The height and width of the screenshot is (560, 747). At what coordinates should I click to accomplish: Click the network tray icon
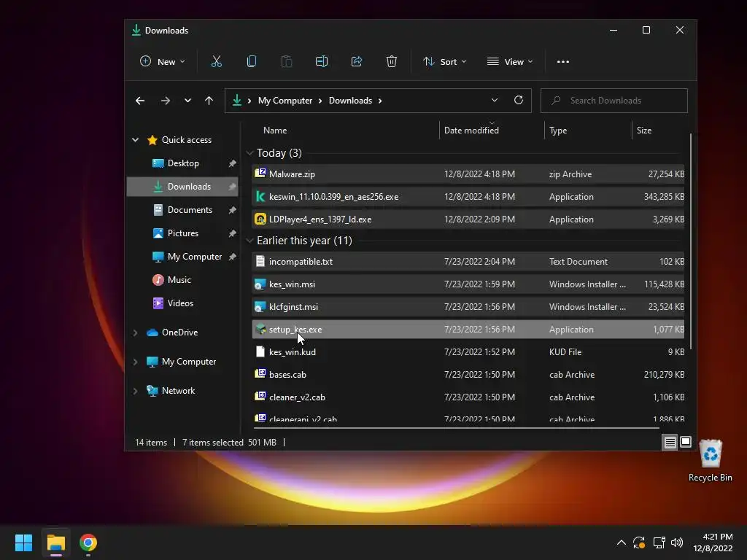click(659, 542)
